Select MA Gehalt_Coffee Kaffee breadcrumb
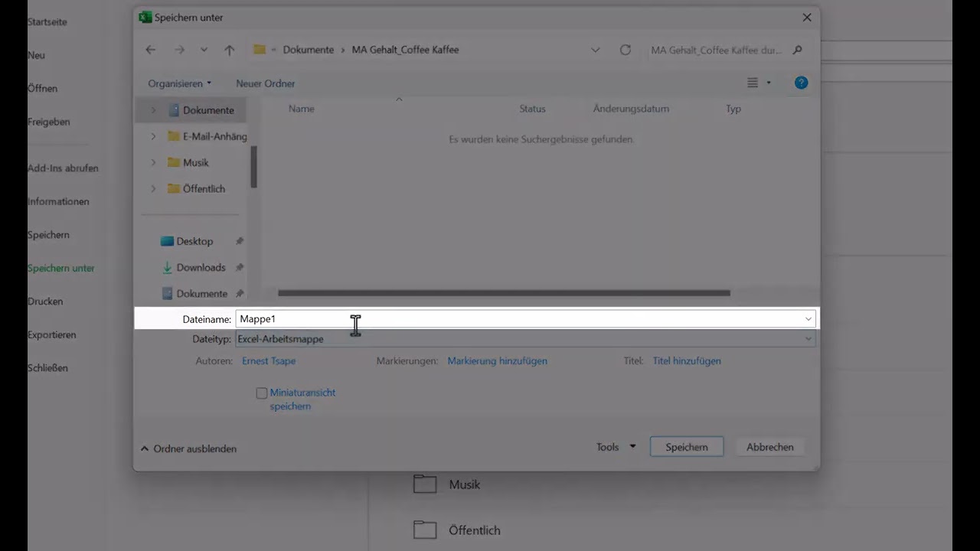980x551 pixels. pyautogui.click(x=405, y=50)
